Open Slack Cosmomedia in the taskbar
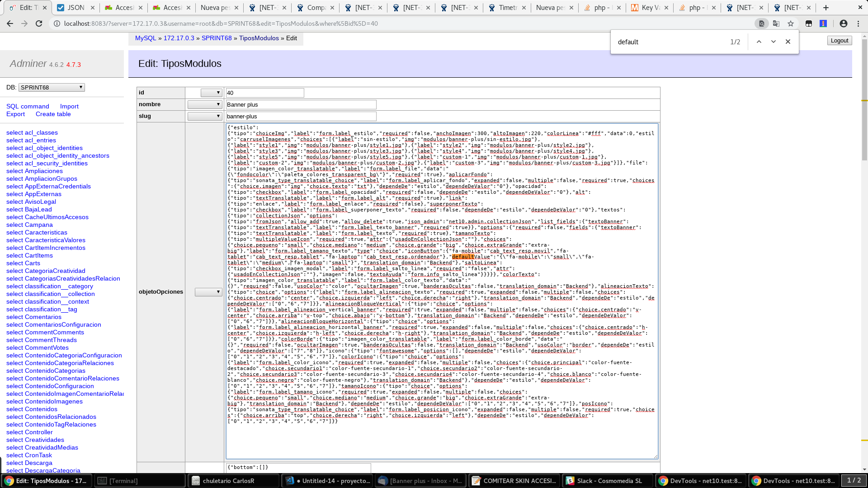The height and width of the screenshot is (488, 868). pos(608,481)
